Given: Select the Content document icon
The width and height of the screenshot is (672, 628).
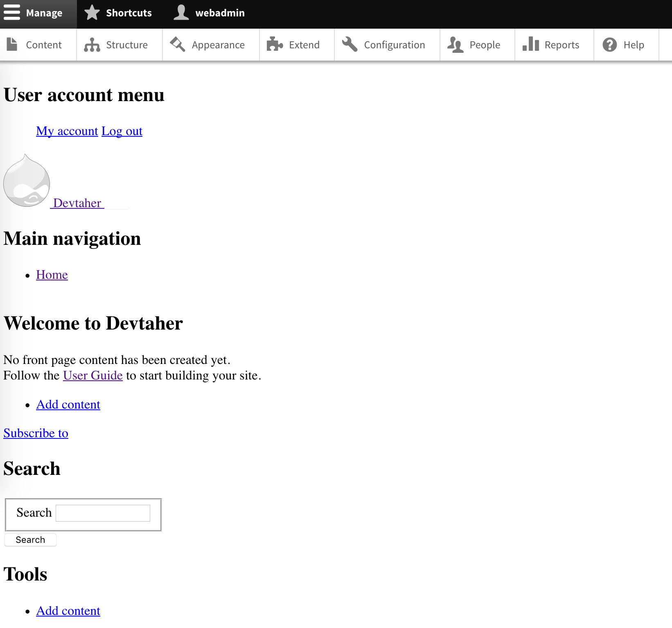Looking at the screenshot, I should [12, 45].
